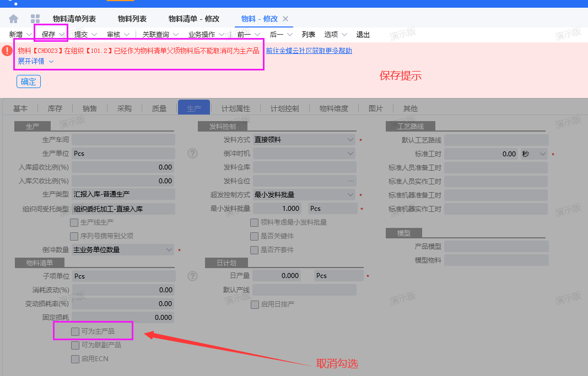Viewport: 588px width, 376px height.
Task: Open the 倒冲时机 dropdown
Action: click(x=305, y=154)
